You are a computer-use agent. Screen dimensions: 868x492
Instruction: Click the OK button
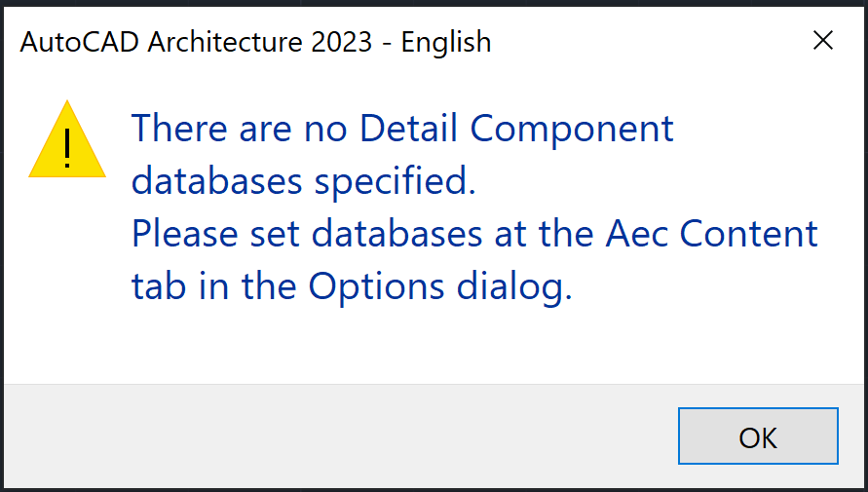click(758, 436)
